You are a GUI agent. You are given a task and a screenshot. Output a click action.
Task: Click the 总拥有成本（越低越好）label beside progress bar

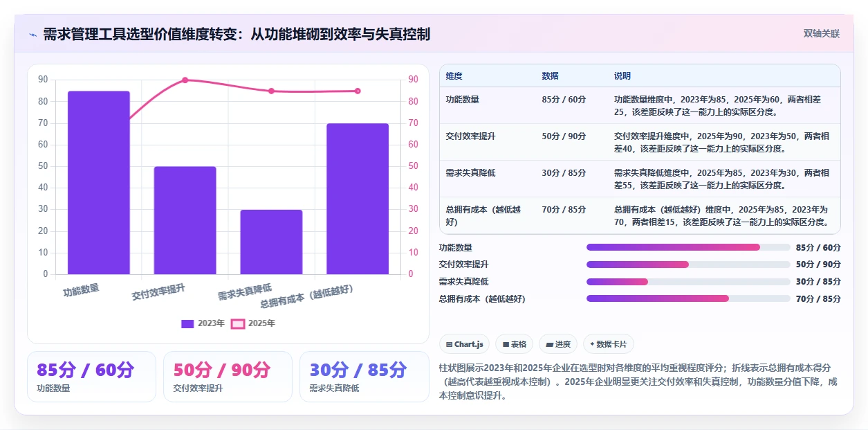point(482,298)
